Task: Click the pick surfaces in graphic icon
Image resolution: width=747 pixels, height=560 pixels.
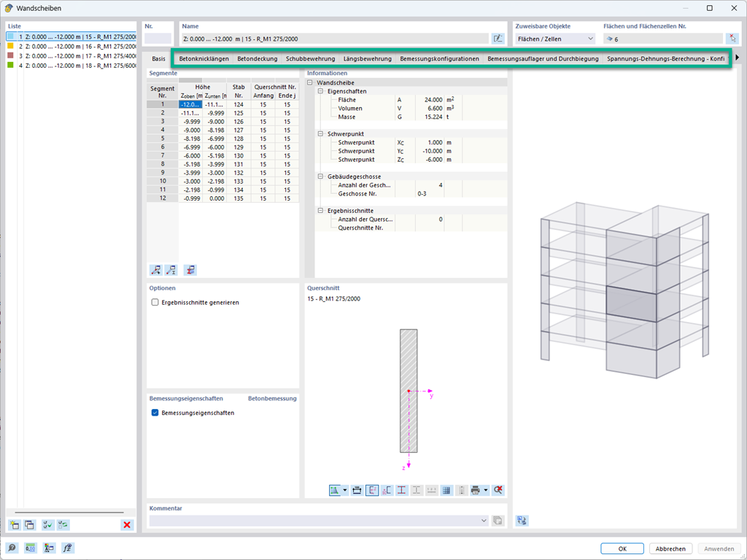Action: pyautogui.click(x=732, y=39)
